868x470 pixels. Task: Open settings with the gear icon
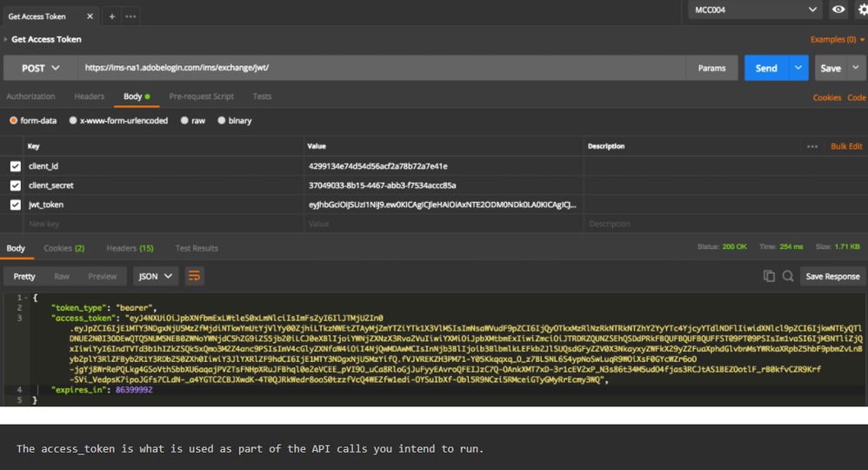tap(863, 10)
